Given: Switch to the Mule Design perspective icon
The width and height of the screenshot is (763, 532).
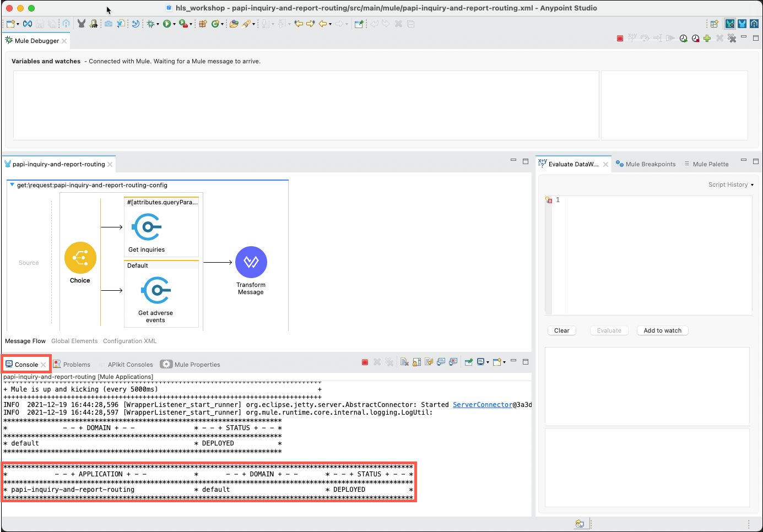Looking at the screenshot, I should pyautogui.click(x=742, y=24).
